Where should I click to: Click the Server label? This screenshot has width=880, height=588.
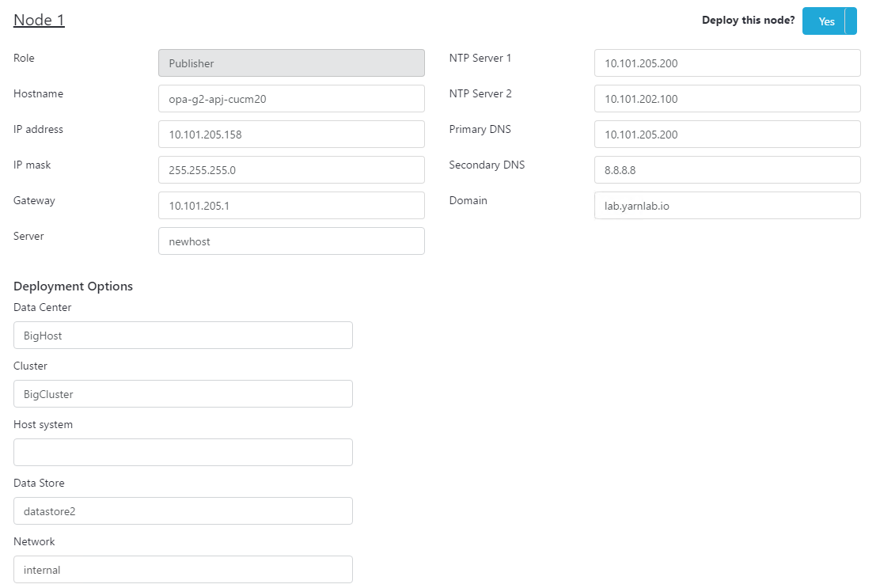pyautogui.click(x=28, y=236)
